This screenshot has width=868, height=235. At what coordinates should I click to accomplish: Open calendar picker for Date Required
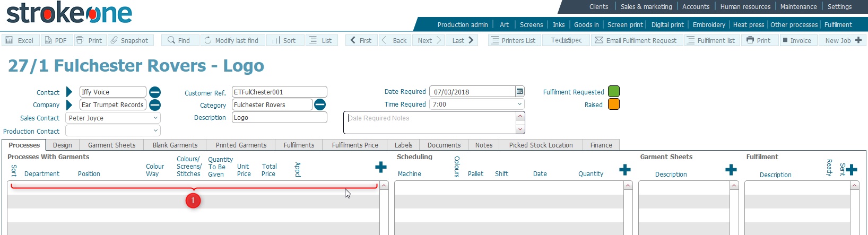(519, 92)
